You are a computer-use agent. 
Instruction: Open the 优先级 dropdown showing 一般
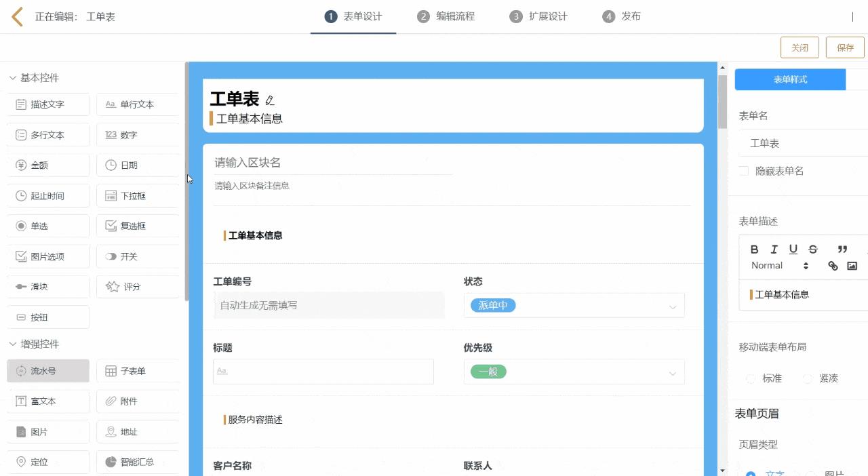point(574,372)
